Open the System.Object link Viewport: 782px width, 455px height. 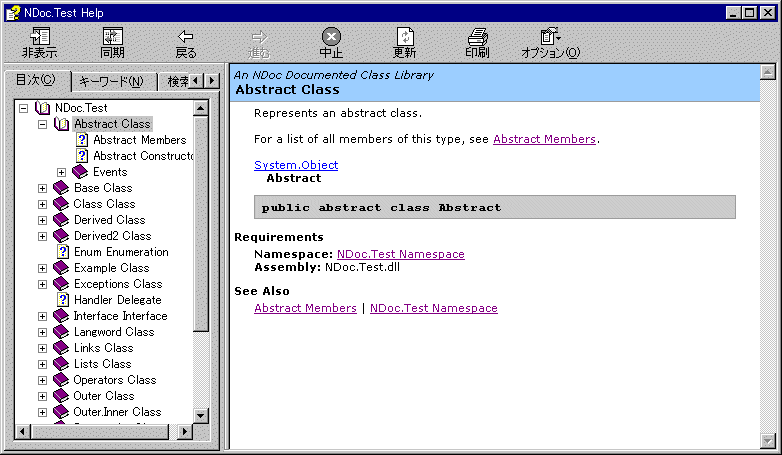296,165
